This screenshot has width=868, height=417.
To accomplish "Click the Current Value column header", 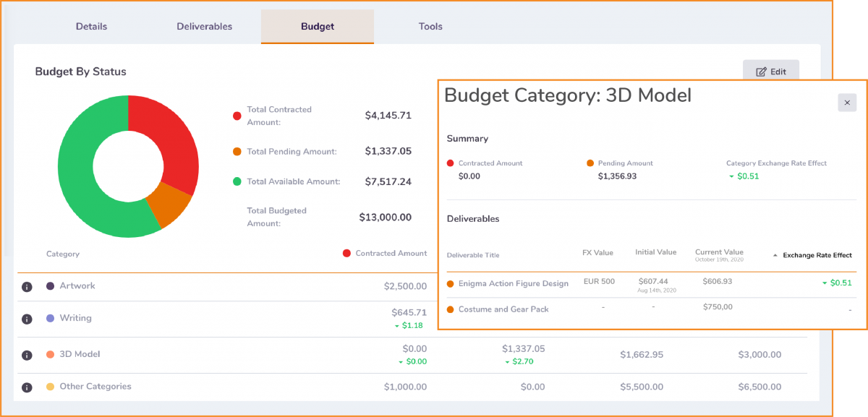I will tap(719, 252).
